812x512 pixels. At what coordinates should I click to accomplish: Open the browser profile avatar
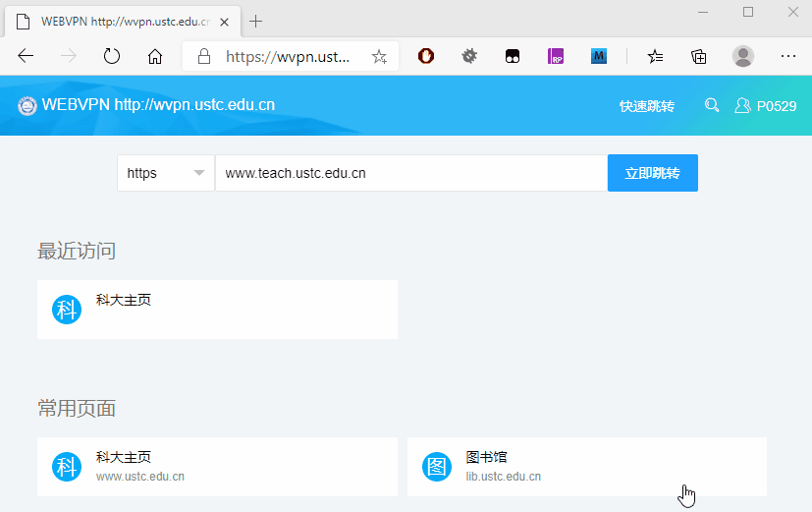point(742,56)
